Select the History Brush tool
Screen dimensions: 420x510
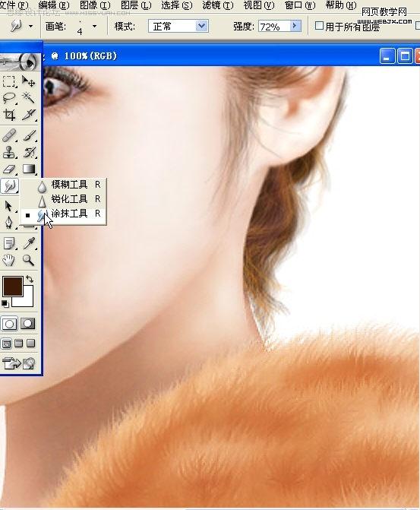29,153
